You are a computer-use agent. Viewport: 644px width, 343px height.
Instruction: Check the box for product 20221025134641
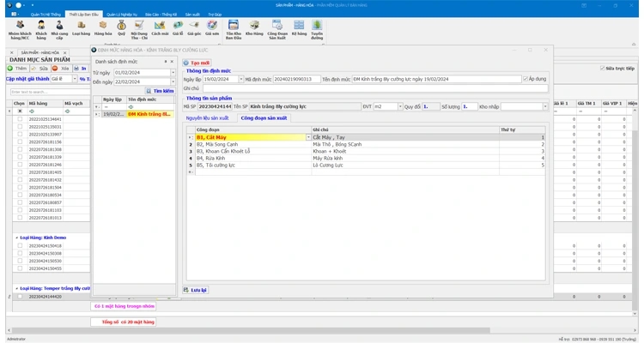21,119
